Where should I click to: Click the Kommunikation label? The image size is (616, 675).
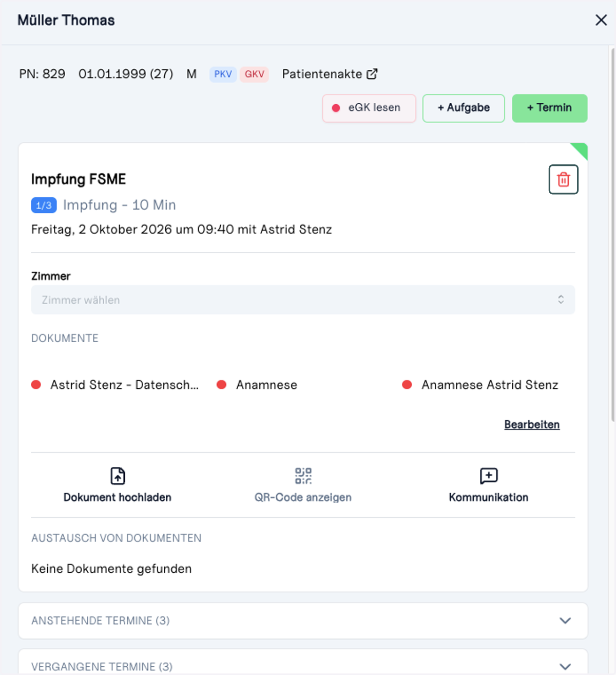pyautogui.click(x=489, y=497)
